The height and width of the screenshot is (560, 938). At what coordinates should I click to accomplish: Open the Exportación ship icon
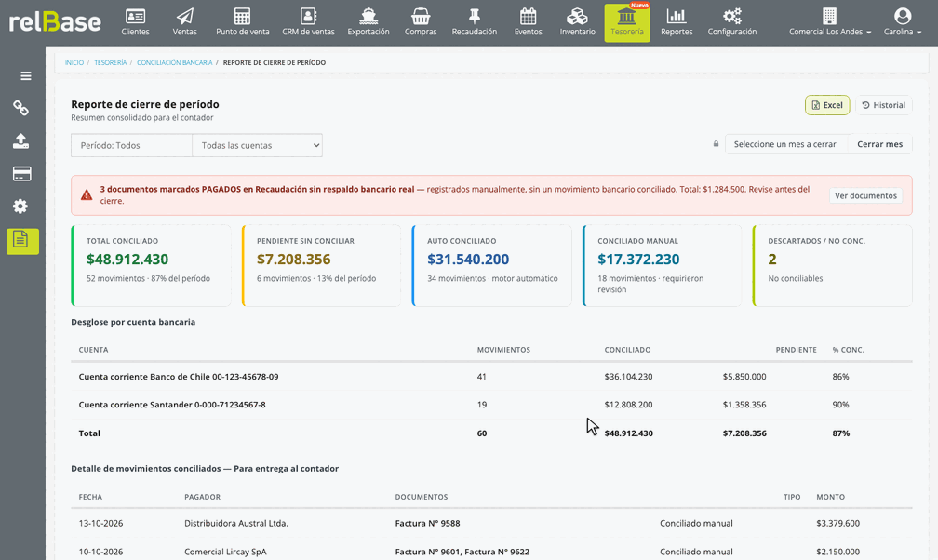368,16
